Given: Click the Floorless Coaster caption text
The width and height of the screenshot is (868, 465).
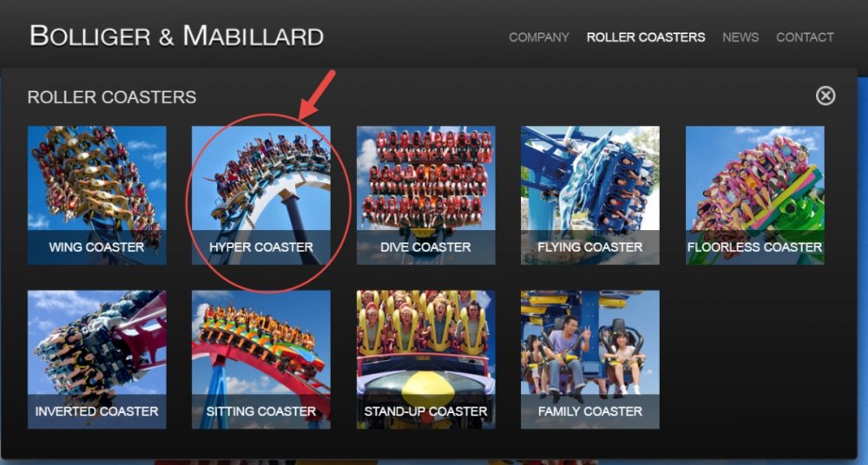Looking at the screenshot, I should (755, 247).
